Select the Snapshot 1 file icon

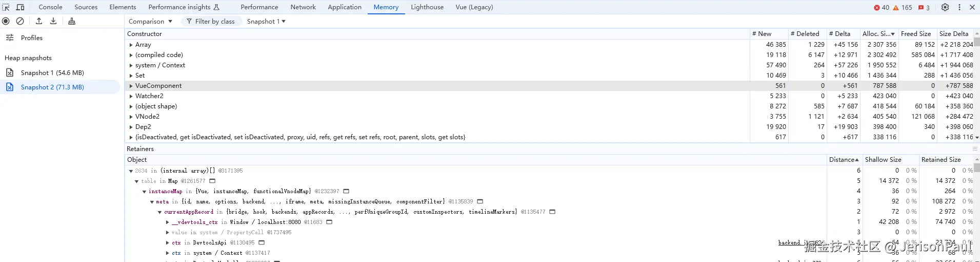pos(10,73)
